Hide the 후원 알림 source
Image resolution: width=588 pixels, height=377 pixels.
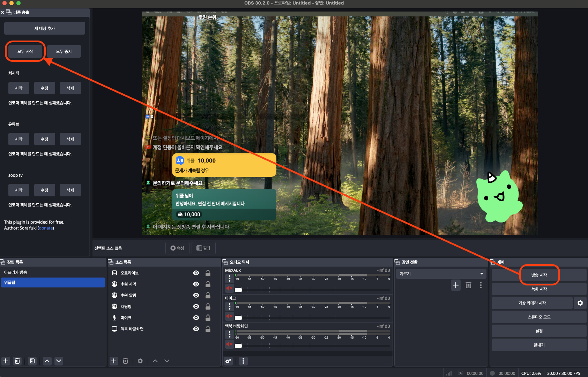[196, 295]
